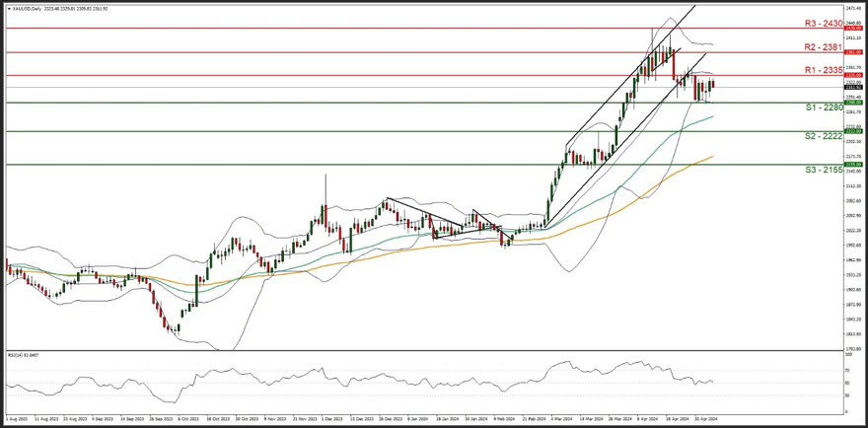Image resolution: width=868 pixels, height=428 pixels.
Task: Select the R1 - 2335 resistance label
Action: [824, 70]
